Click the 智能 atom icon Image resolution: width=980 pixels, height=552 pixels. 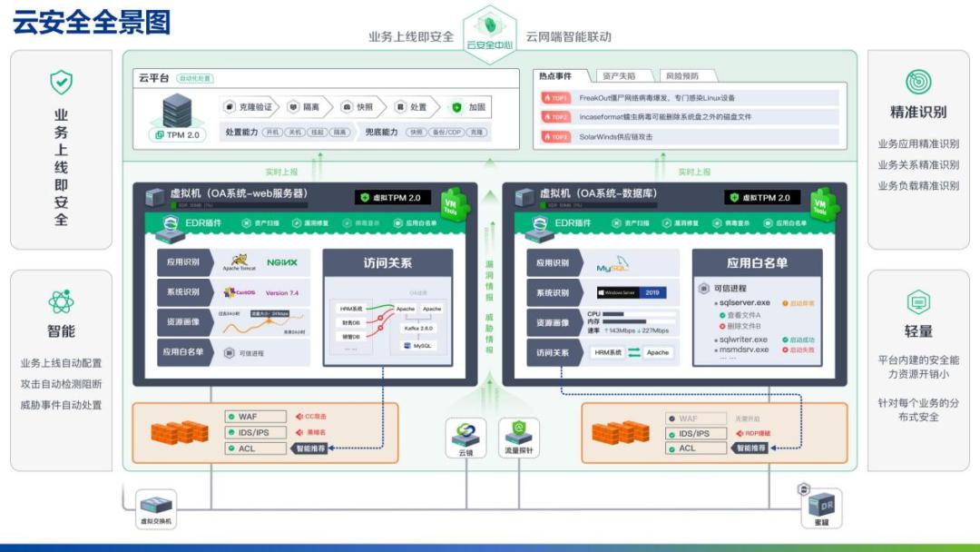click(x=61, y=301)
